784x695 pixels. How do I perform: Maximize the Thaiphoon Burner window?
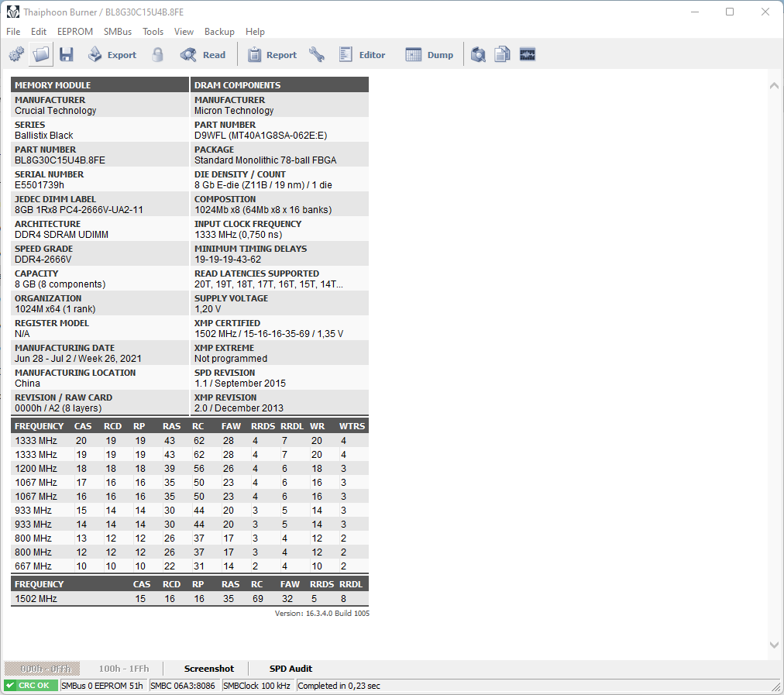pyautogui.click(x=730, y=12)
